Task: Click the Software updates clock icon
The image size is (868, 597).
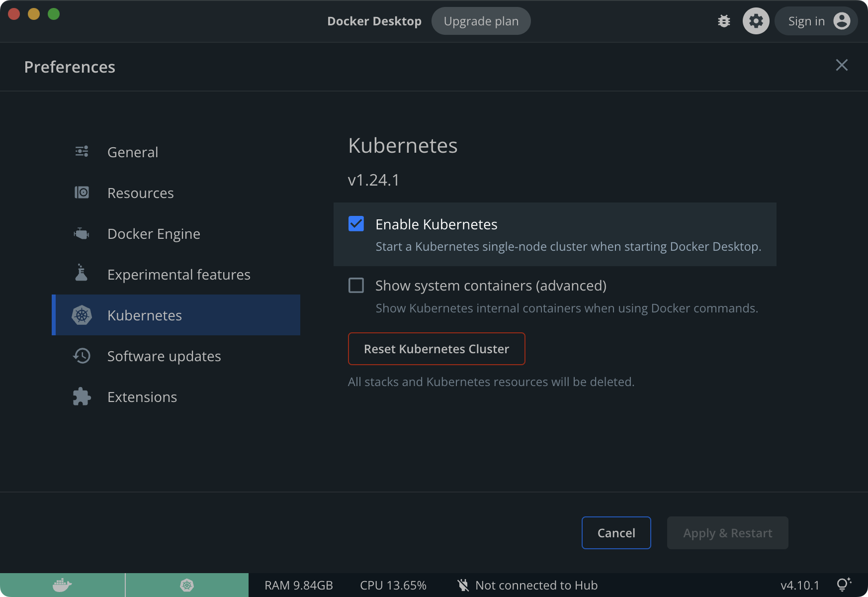Action: pos(82,356)
